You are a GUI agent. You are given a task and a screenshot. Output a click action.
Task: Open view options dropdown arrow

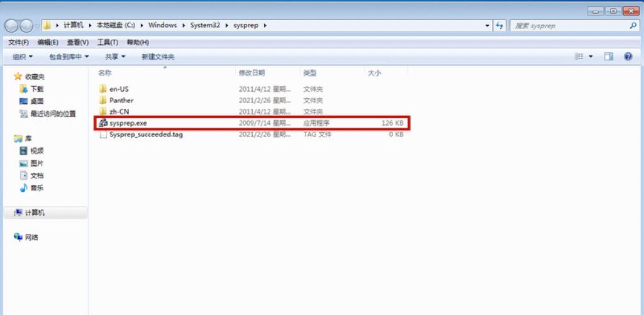(x=591, y=57)
